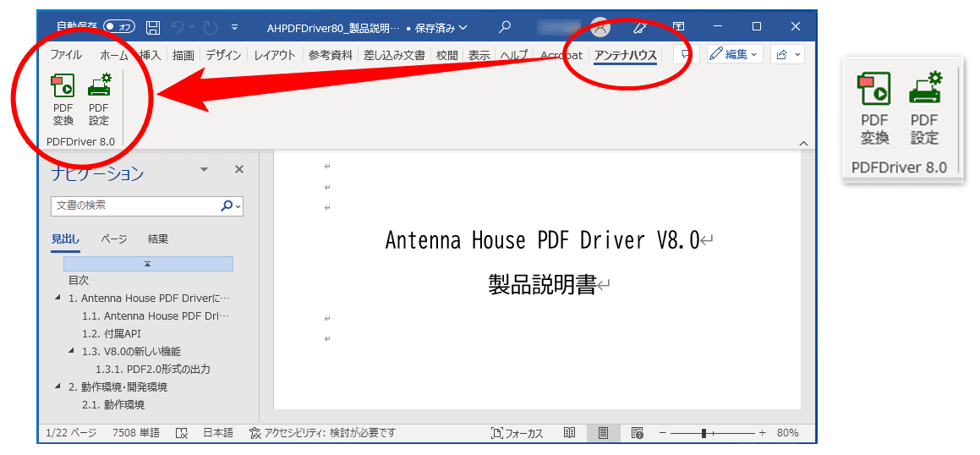Screen dimensions: 980x455
Task: Click アクセシビリティ: 検討が必要です status
Action: 322,432
